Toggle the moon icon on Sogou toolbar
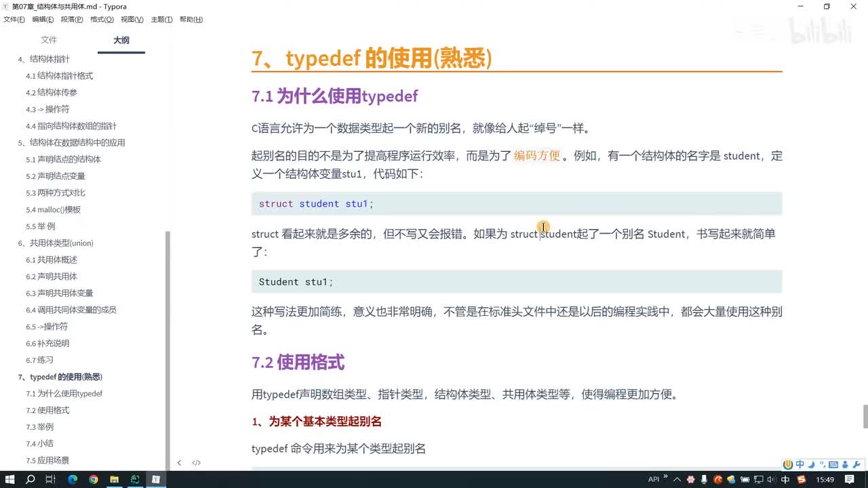Screen dimensions: 868x488 click(x=810, y=464)
